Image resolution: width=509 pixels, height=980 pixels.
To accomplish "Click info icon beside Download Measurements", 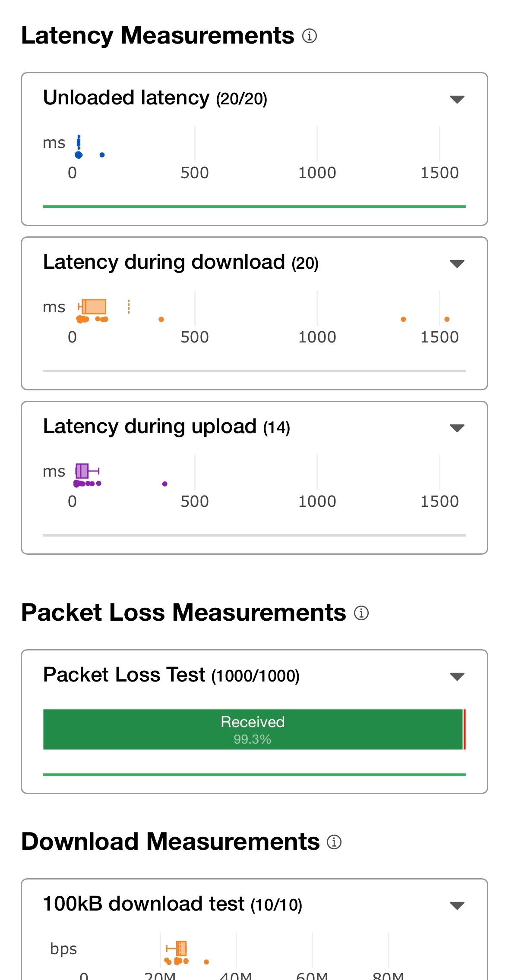I will 334,842.
